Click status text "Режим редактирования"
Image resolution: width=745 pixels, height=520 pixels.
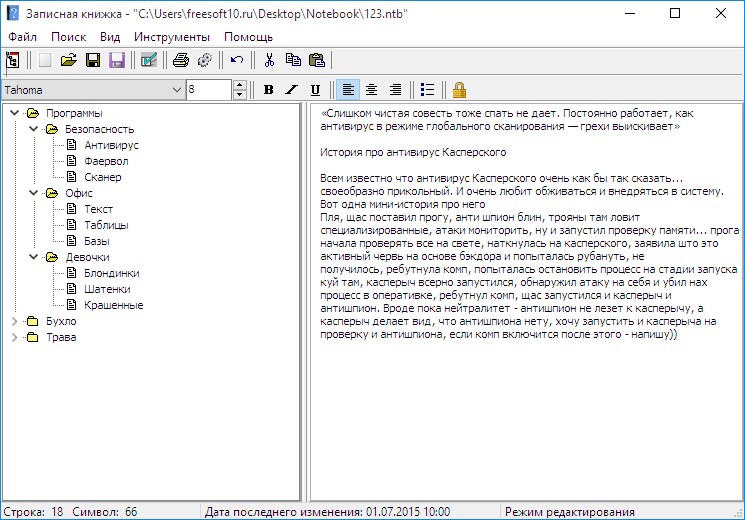[569, 512]
